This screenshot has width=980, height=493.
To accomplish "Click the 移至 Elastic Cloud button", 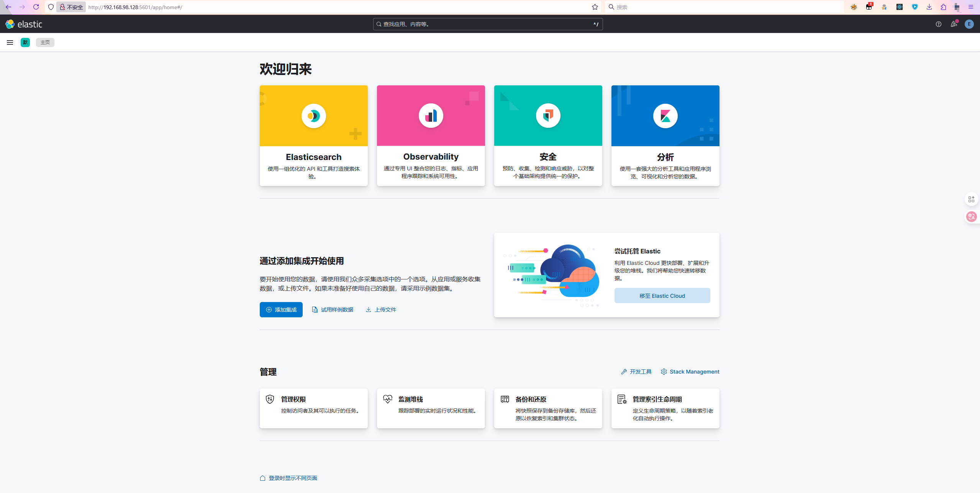I will 662,295.
